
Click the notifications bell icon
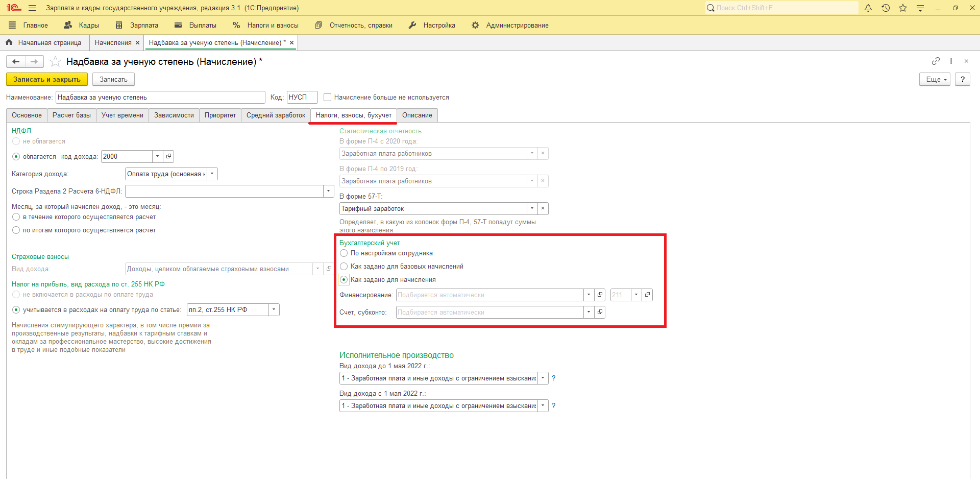point(868,8)
